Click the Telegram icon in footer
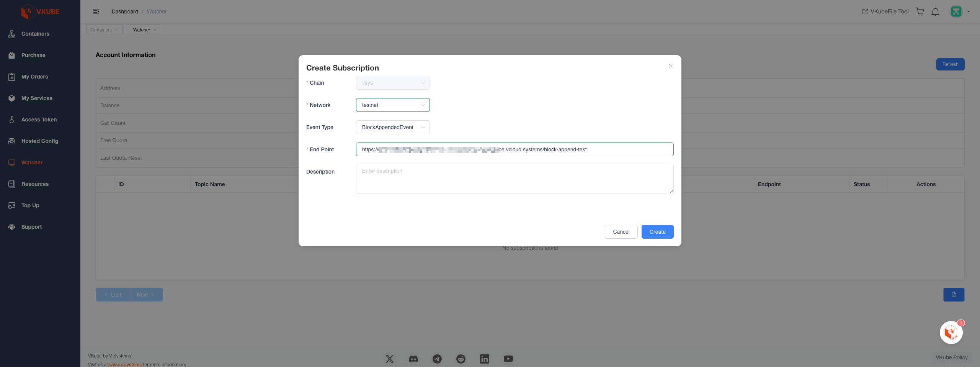 [x=437, y=359]
